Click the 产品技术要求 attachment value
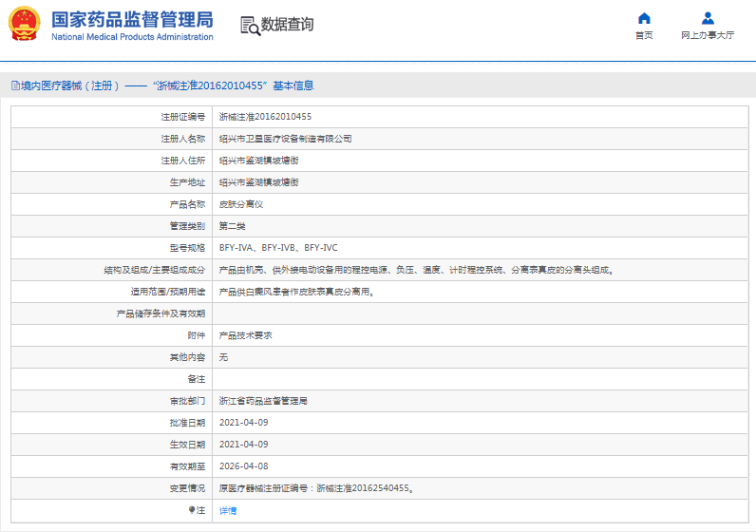The height and width of the screenshot is (532, 756). click(x=246, y=335)
